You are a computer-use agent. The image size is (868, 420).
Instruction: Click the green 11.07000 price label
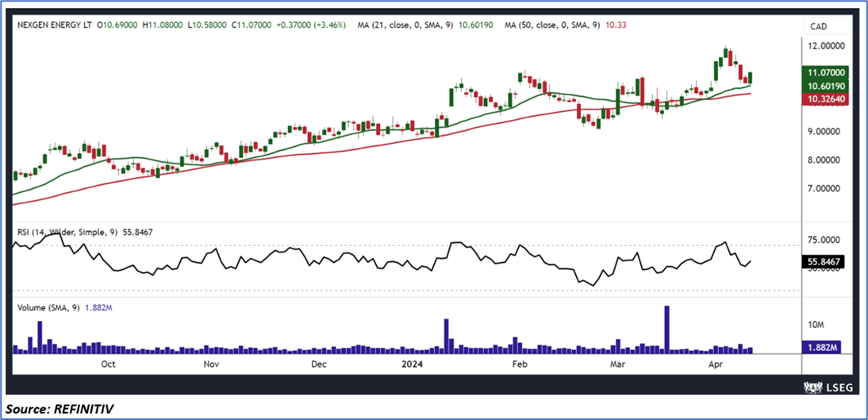[x=825, y=72]
